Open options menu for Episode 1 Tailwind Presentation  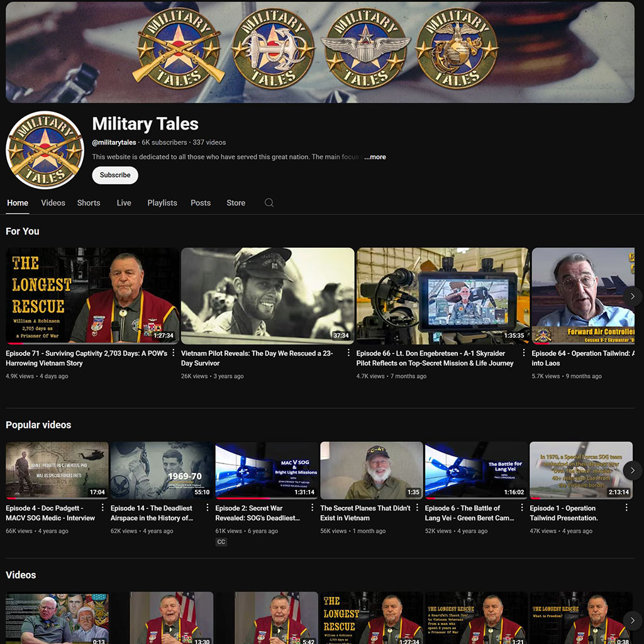point(626,508)
